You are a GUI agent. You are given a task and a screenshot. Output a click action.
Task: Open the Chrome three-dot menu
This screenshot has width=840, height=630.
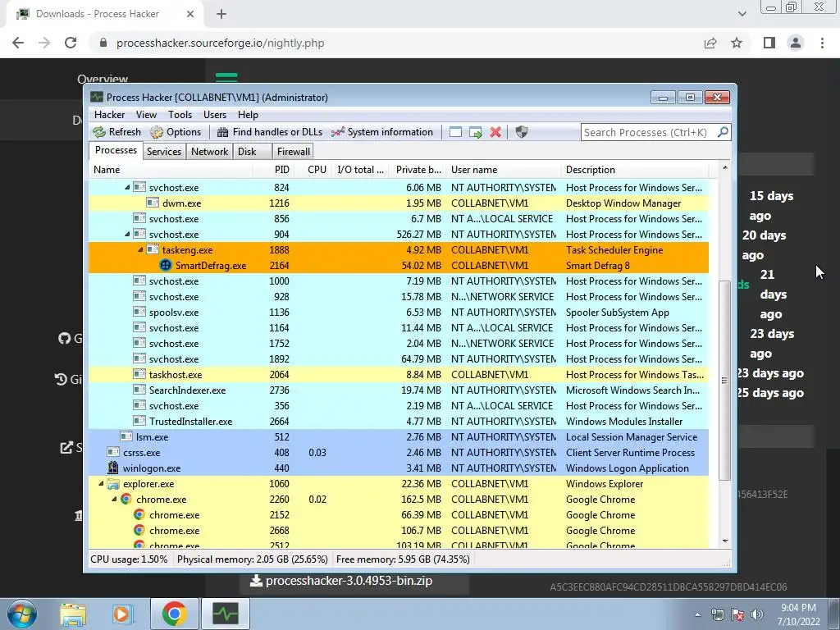[822, 43]
